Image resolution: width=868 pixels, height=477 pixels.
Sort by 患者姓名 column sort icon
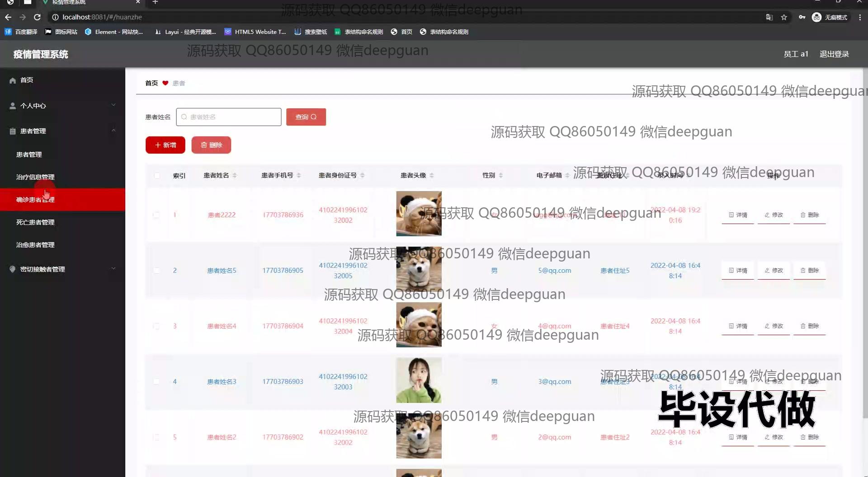click(x=235, y=175)
